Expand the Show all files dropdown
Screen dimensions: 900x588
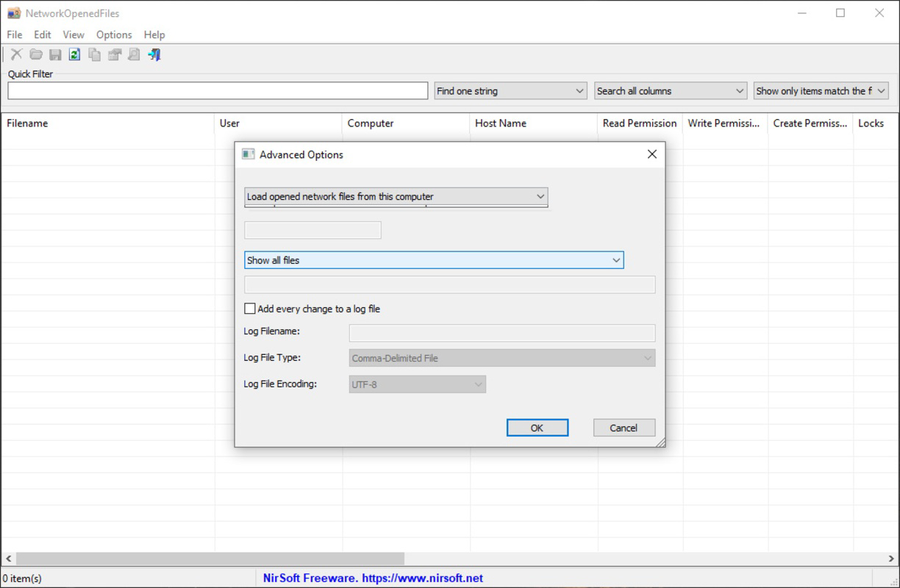[x=434, y=260]
